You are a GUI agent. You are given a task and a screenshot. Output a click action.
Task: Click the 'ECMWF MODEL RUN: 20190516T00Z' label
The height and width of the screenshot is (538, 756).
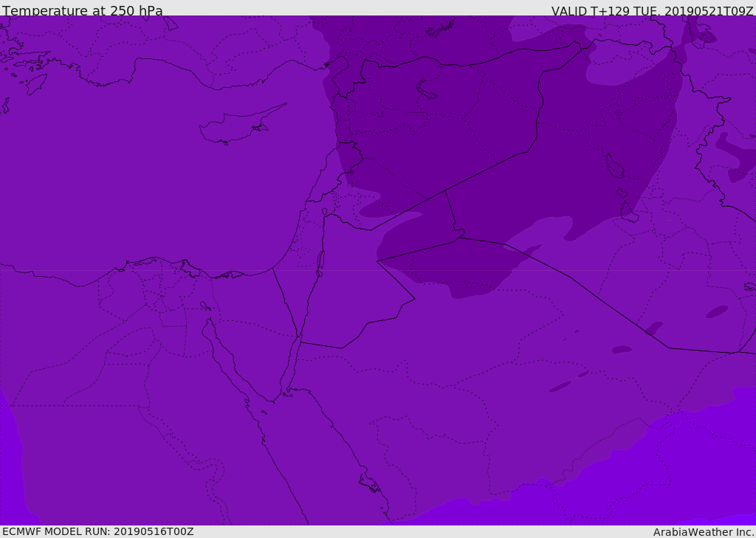point(98,531)
